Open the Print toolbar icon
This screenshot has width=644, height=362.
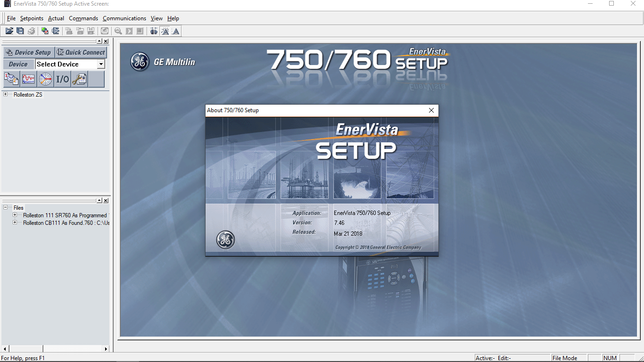[x=31, y=31]
